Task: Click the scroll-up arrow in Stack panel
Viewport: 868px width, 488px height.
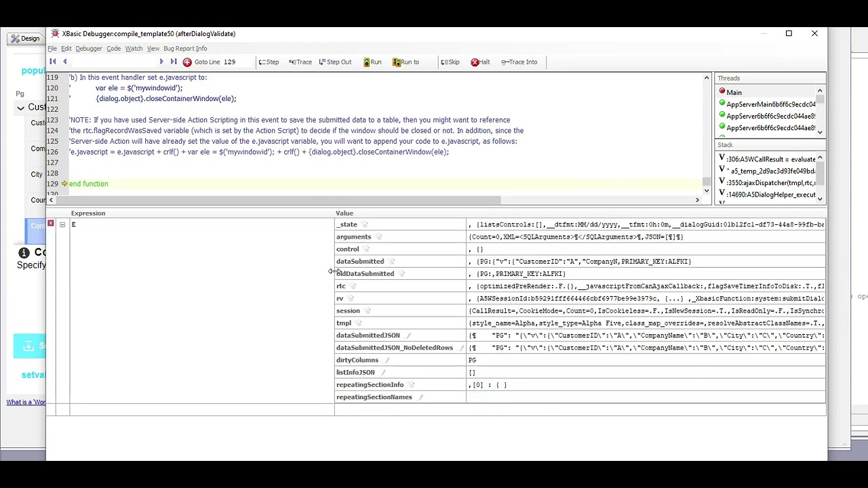Action: [820, 157]
